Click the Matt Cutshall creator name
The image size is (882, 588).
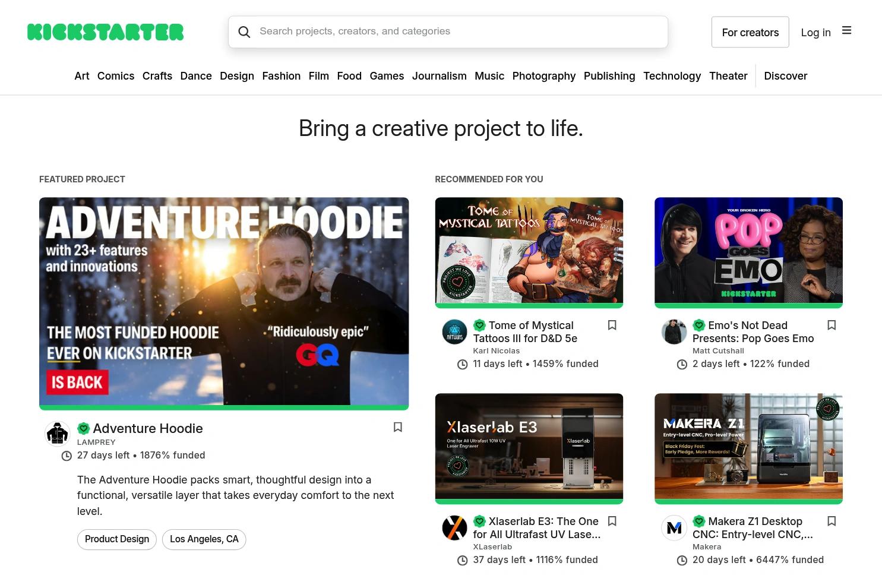(x=718, y=351)
